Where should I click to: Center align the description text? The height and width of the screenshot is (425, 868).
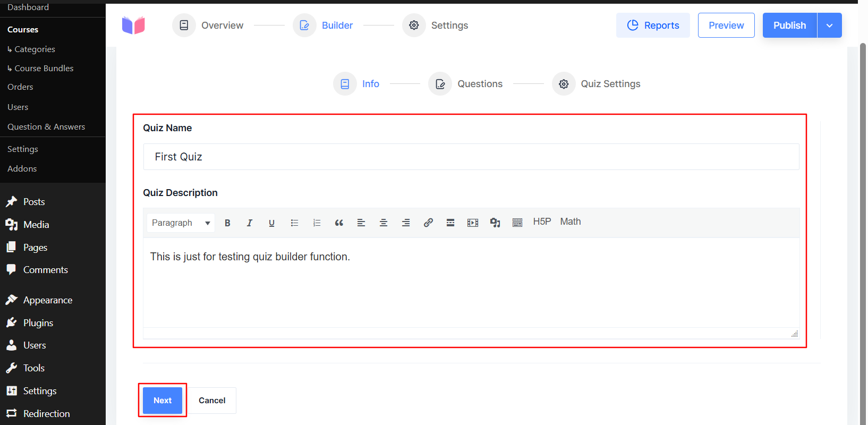click(x=384, y=223)
